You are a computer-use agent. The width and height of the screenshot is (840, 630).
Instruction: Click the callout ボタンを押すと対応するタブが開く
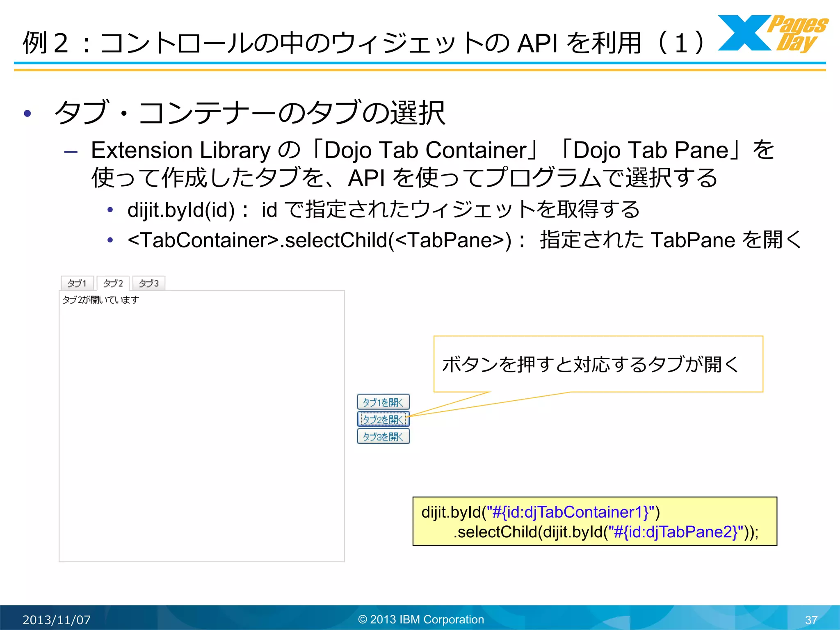pyautogui.click(x=598, y=364)
